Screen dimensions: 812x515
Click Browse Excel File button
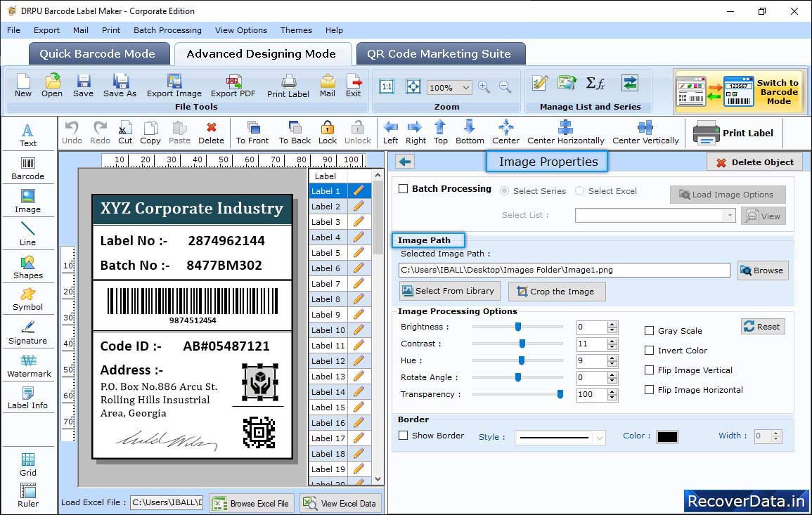(252, 504)
